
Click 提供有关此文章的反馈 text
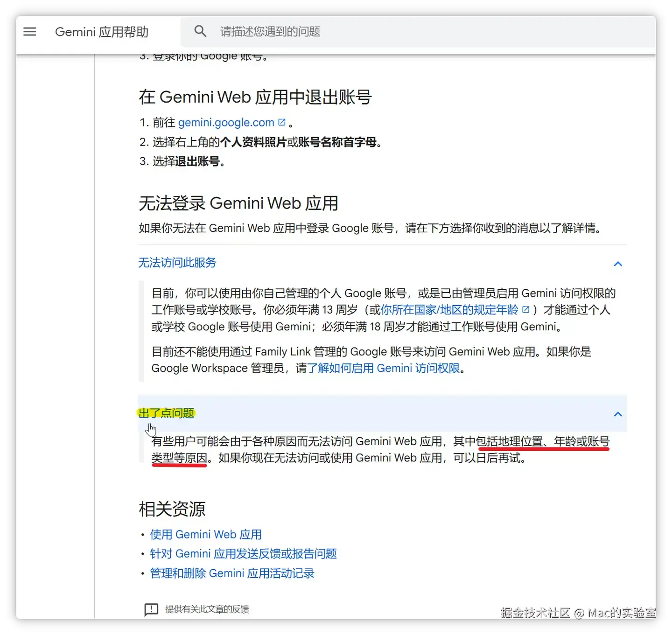click(x=207, y=609)
